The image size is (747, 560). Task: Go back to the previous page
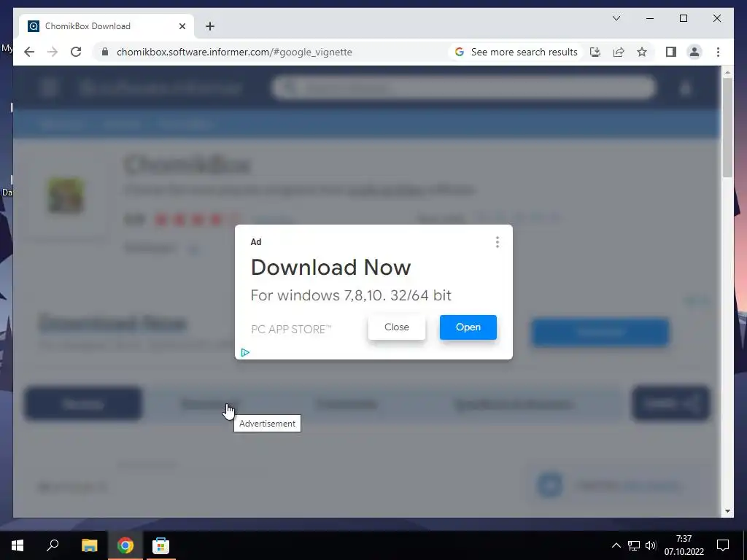pyautogui.click(x=29, y=52)
